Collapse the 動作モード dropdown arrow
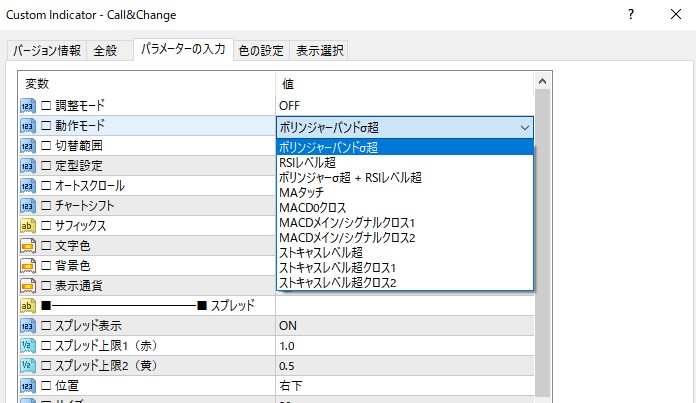The height and width of the screenshot is (403, 696). coord(524,127)
